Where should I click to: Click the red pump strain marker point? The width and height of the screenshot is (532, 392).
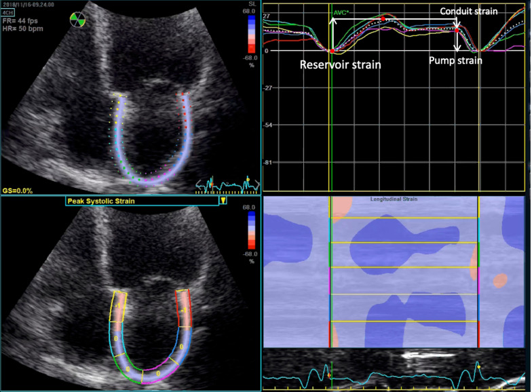point(458,28)
